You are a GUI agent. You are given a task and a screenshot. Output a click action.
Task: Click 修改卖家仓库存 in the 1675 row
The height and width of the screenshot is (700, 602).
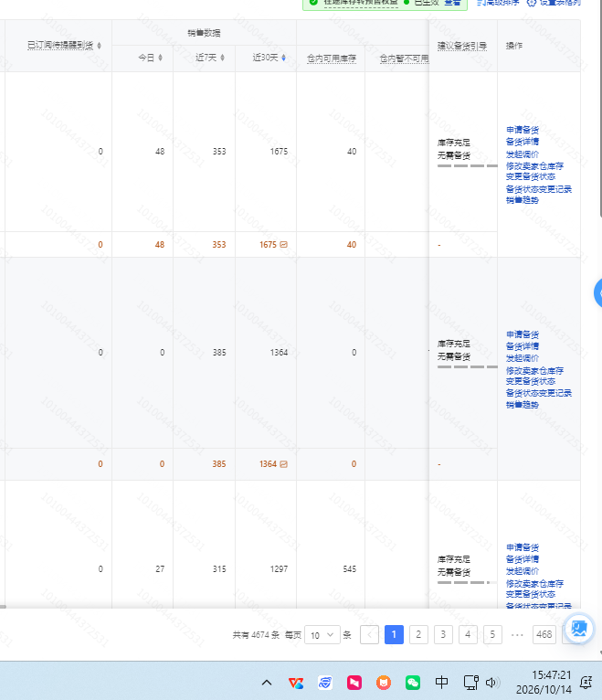pyautogui.click(x=534, y=165)
